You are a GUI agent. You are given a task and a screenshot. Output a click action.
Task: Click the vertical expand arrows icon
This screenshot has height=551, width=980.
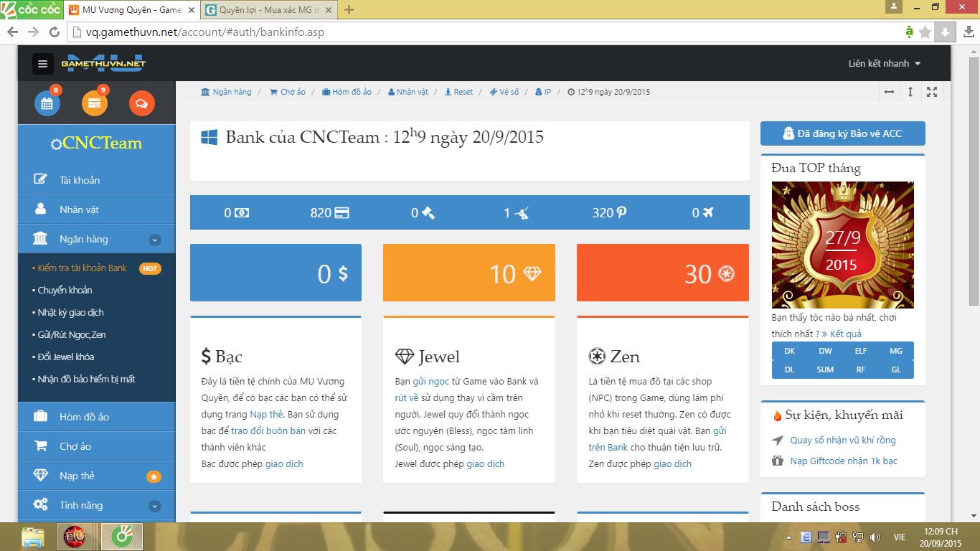pos(910,92)
